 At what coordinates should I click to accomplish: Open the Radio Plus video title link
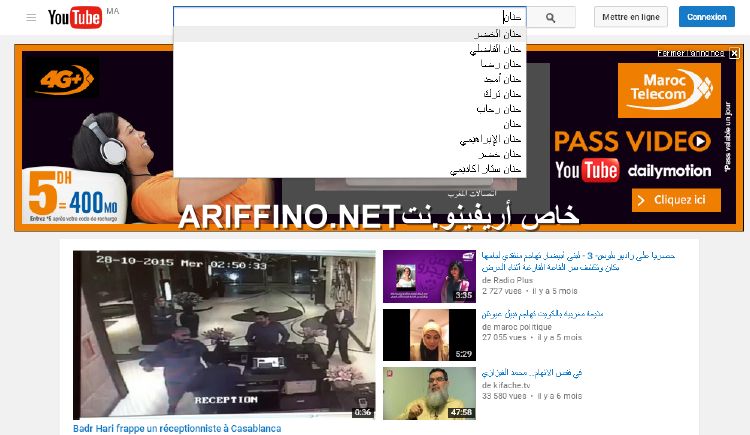coord(578,261)
